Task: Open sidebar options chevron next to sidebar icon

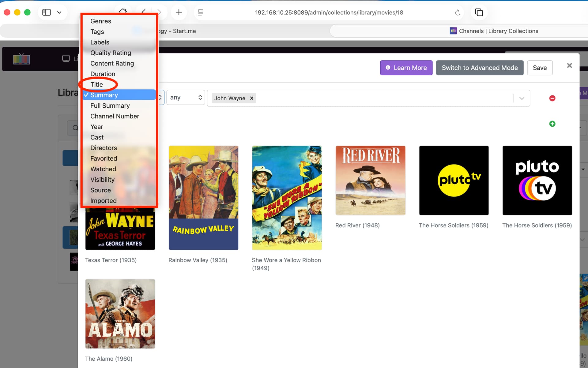Action: coord(59,13)
